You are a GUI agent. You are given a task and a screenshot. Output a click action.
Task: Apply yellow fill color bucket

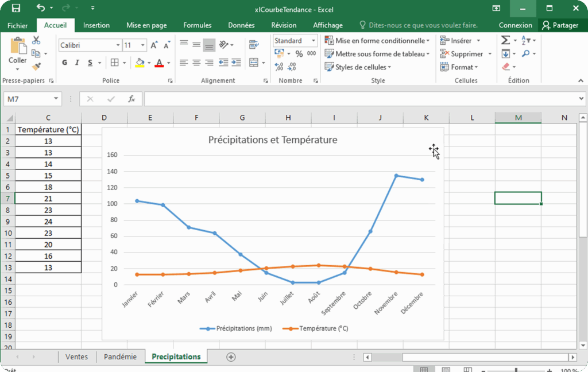pos(140,63)
